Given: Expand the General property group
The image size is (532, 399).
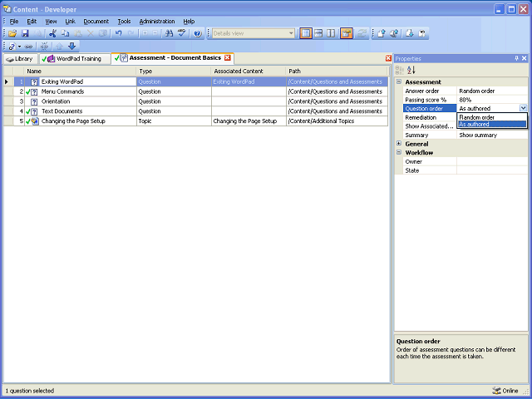Looking at the screenshot, I should click(x=399, y=144).
